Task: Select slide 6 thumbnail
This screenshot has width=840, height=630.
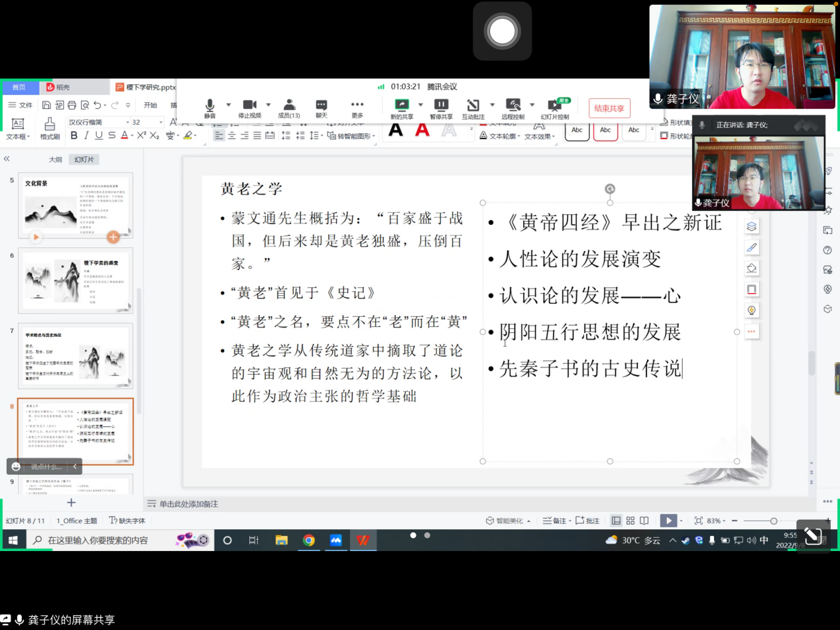Action: (x=78, y=280)
